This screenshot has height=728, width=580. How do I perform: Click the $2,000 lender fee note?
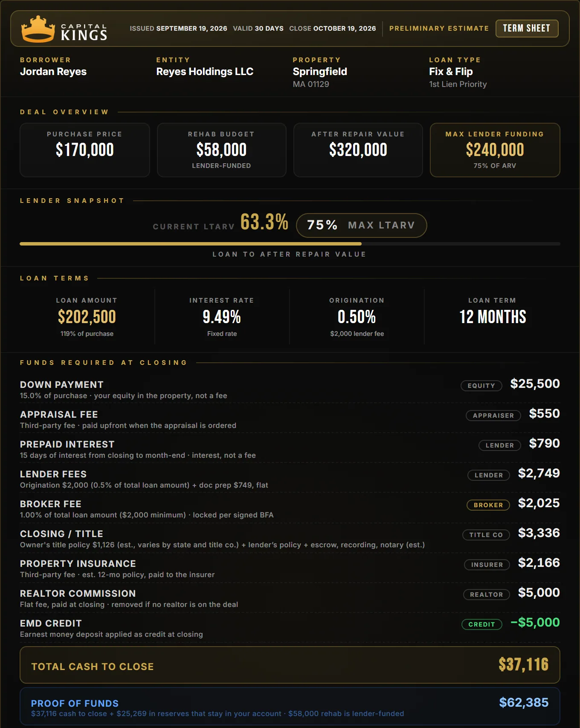tap(357, 334)
